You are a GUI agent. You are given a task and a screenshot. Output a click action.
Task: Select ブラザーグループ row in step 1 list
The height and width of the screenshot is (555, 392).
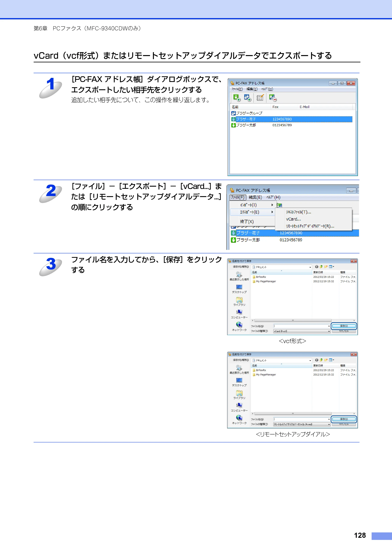292,113
